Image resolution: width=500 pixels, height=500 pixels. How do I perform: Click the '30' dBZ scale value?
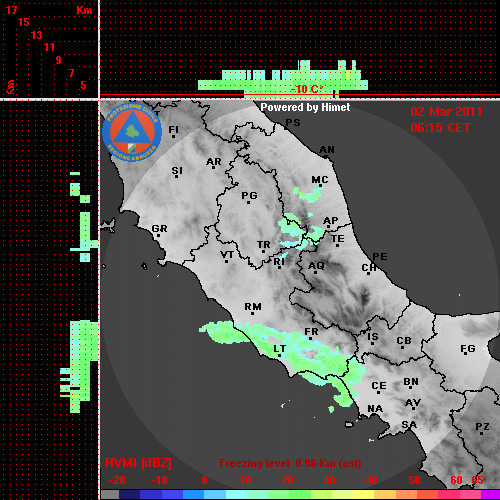pos(330,480)
